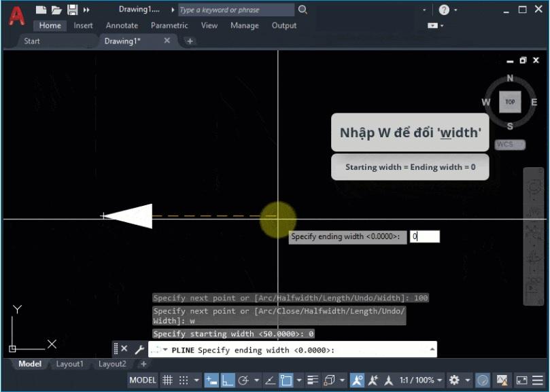Viewport: 550px width, 392px height.
Task: Switch to the View ribbon tab
Action: [209, 25]
